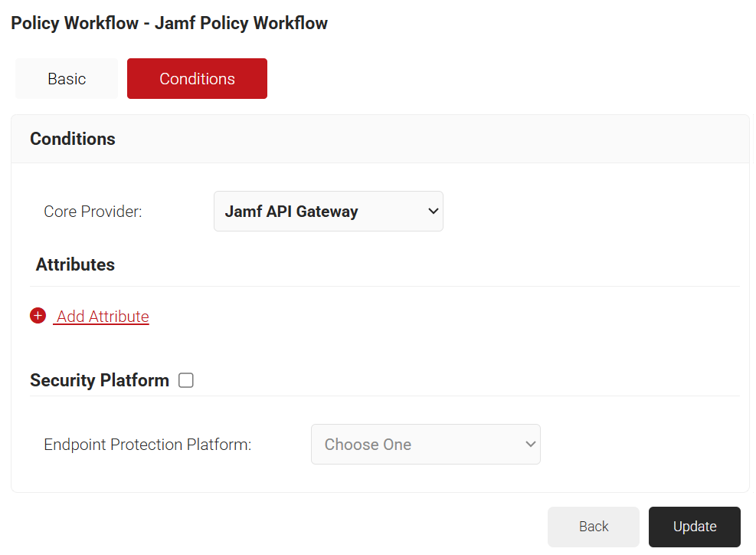This screenshot has height=555, width=756.
Task: Click the Core Provider field label
Action: [x=93, y=212]
